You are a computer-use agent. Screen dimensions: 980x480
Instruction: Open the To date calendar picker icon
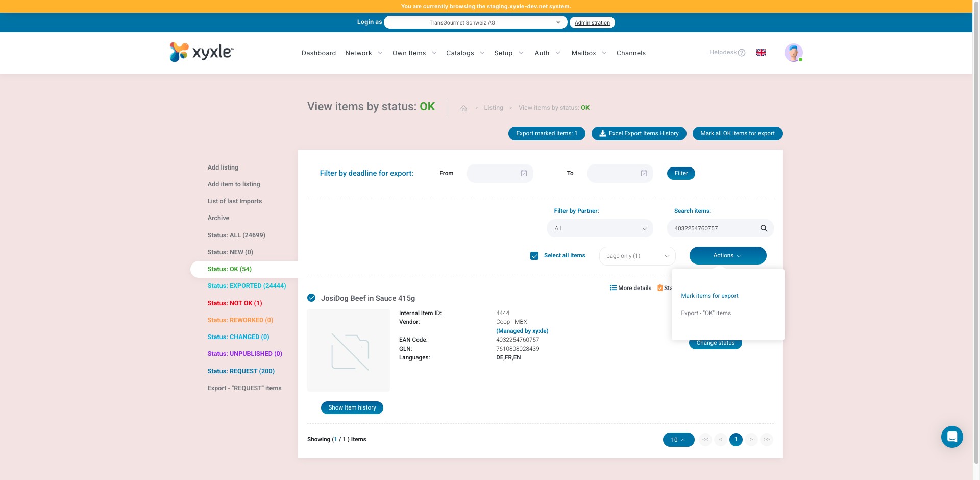click(x=644, y=173)
